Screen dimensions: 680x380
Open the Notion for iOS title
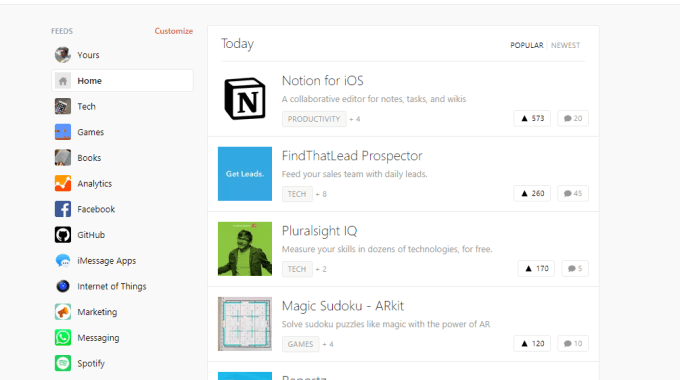[323, 81]
